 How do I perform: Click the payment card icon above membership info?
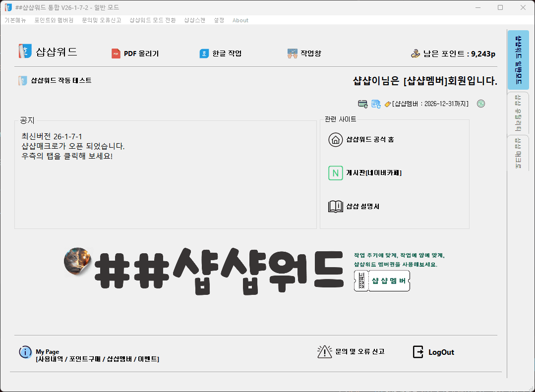point(362,104)
